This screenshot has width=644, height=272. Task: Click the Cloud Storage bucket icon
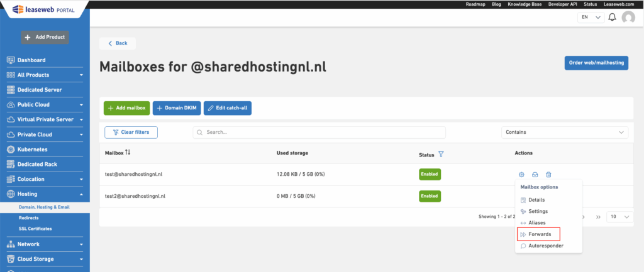pos(11,259)
